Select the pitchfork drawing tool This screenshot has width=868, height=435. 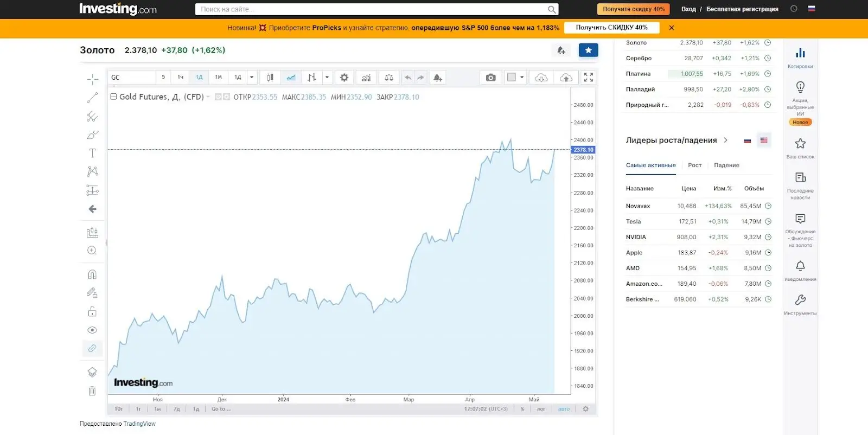[92, 116]
